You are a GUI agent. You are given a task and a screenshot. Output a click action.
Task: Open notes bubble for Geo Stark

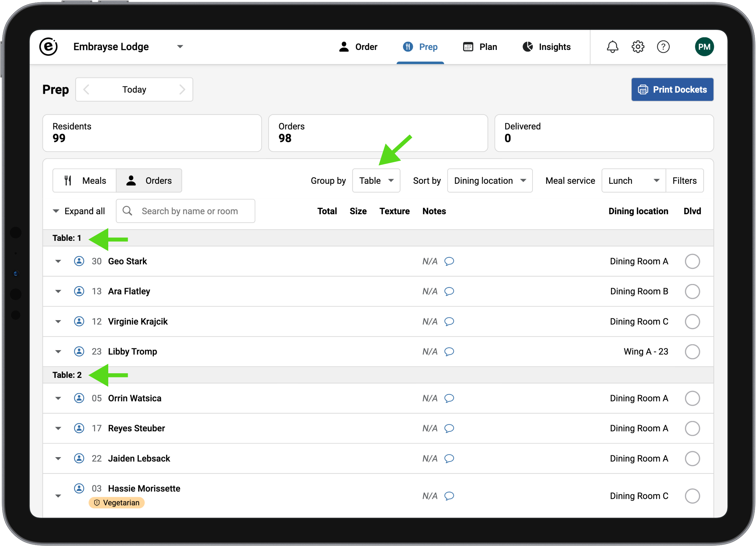pos(449,261)
